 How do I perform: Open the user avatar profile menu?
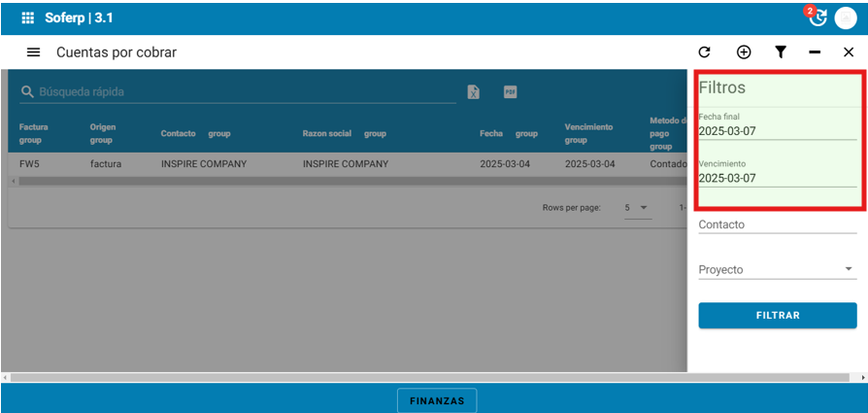pyautogui.click(x=846, y=17)
